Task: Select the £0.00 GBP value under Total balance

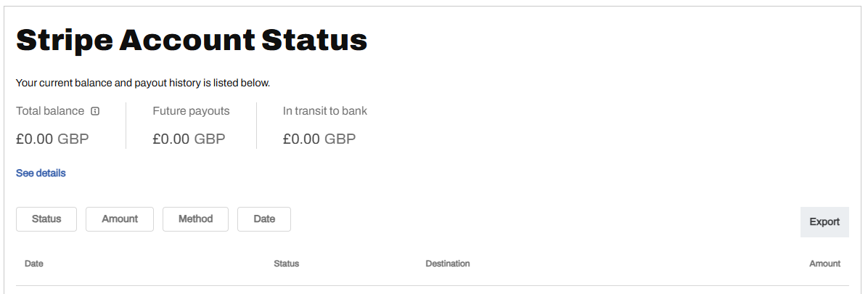Action: point(52,139)
